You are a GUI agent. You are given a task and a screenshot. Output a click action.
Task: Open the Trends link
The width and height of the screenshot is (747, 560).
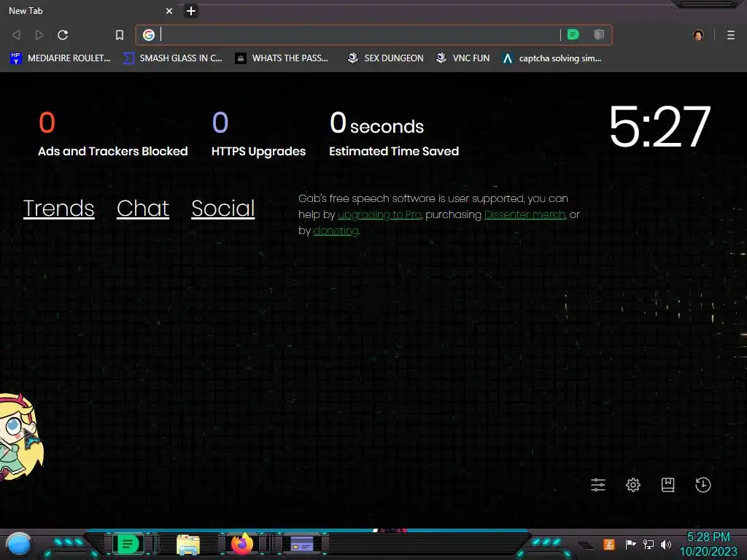point(58,209)
